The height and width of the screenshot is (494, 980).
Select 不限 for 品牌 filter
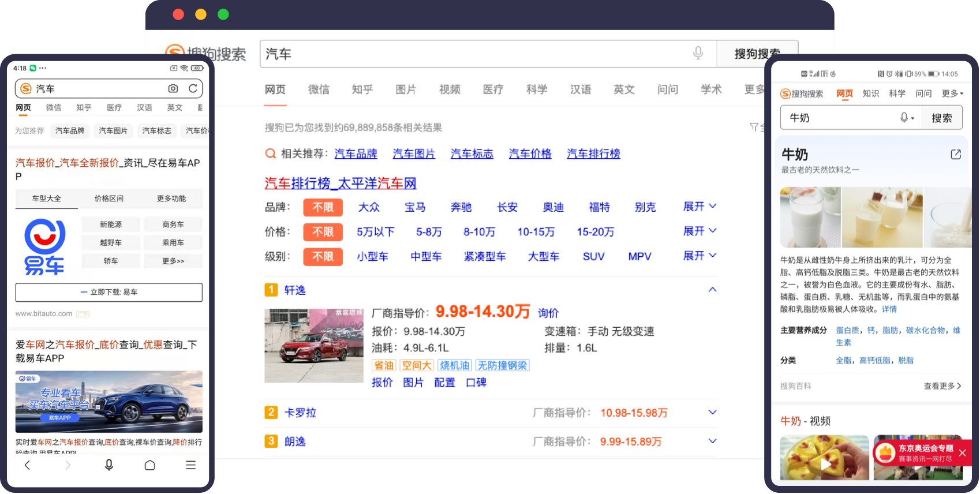pyautogui.click(x=323, y=207)
